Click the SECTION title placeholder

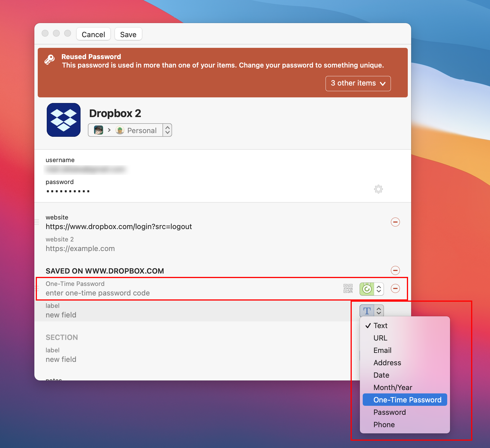point(62,337)
